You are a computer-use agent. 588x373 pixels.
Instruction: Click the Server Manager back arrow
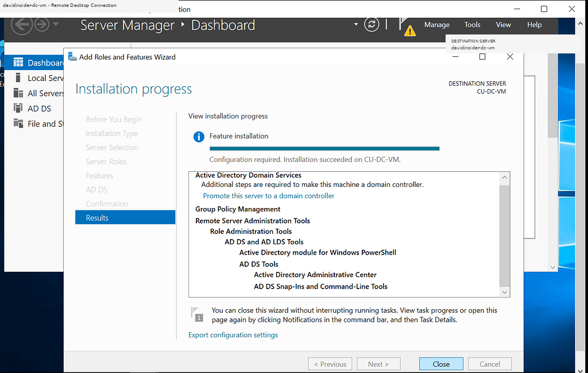[x=22, y=25]
